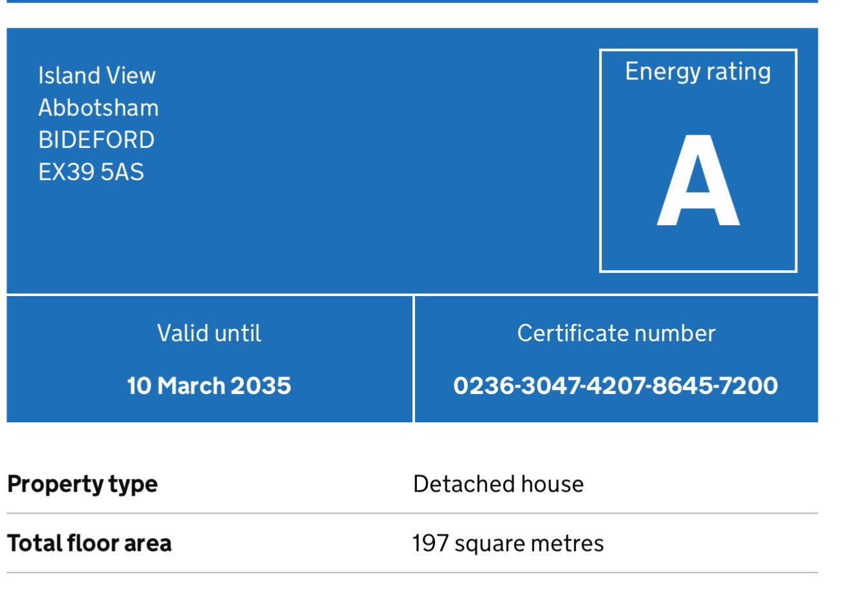Click the 'Valid until' label

[x=209, y=333]
